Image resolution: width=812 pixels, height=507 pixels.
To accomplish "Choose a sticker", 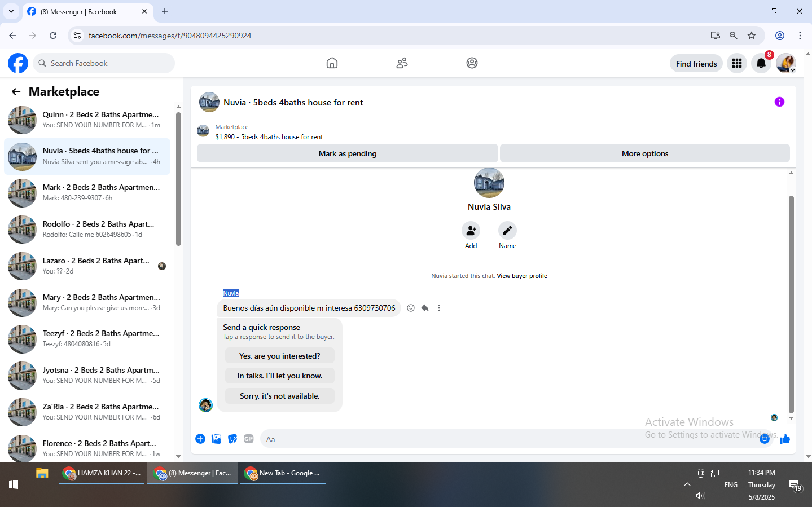I will click(x=232, y=439).
